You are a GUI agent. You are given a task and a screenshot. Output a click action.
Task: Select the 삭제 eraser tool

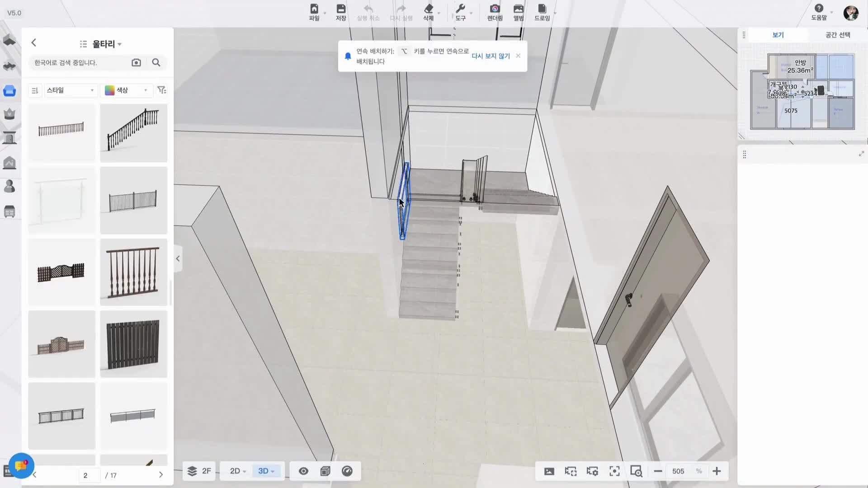pos(428,9)
